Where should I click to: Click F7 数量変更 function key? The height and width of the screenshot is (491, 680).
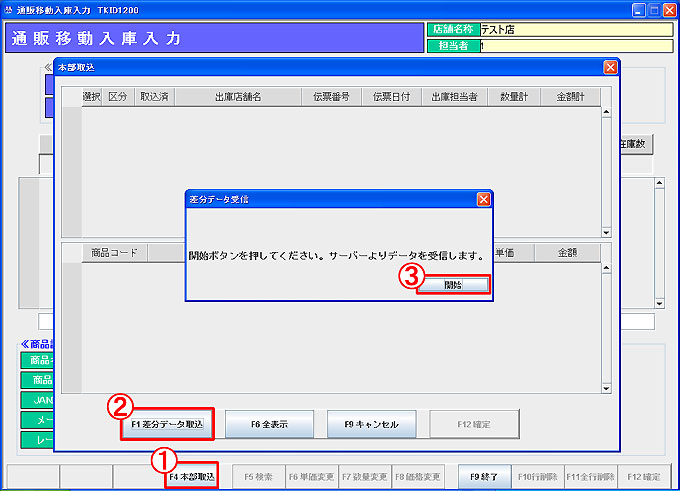coord(365,477)
